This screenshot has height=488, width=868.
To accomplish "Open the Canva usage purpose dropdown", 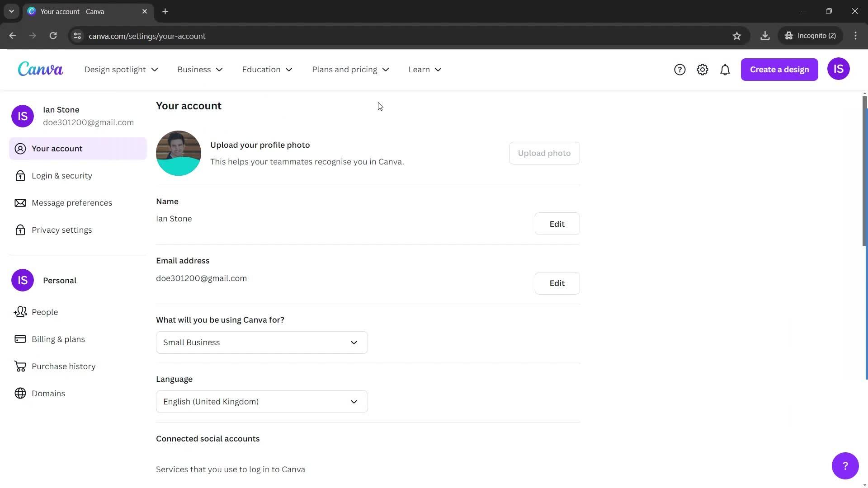I will (x=261, y=342).
